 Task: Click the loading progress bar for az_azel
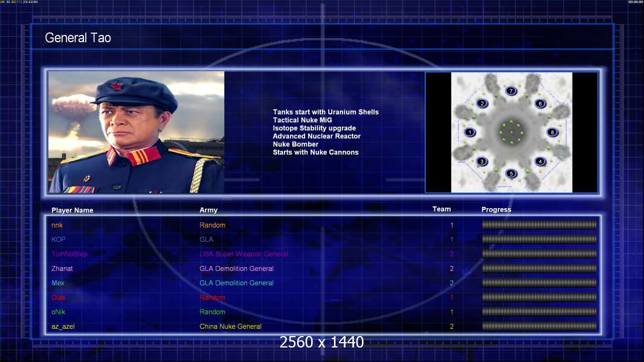pyautogui.click(x=539, y=326)
